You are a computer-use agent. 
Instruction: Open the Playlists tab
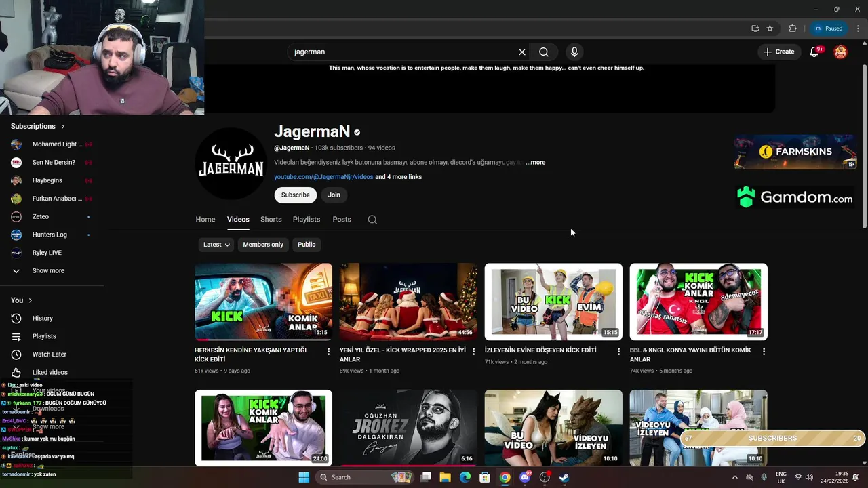307,220
